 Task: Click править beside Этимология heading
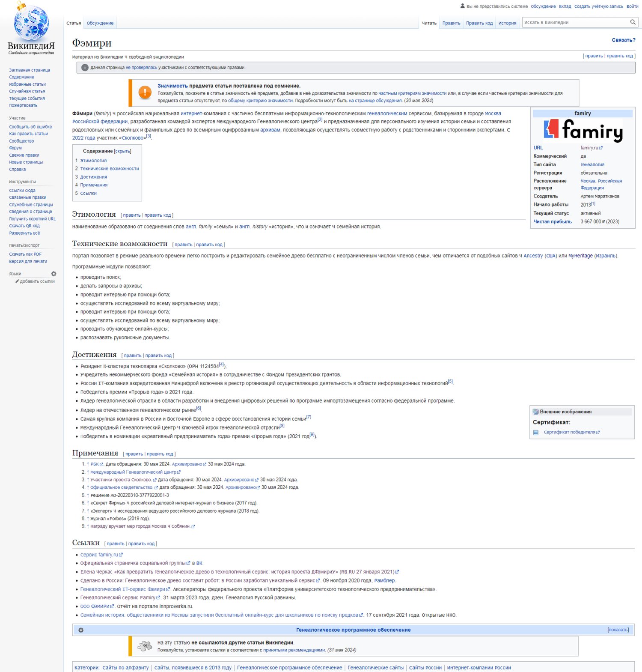(132, 215)
